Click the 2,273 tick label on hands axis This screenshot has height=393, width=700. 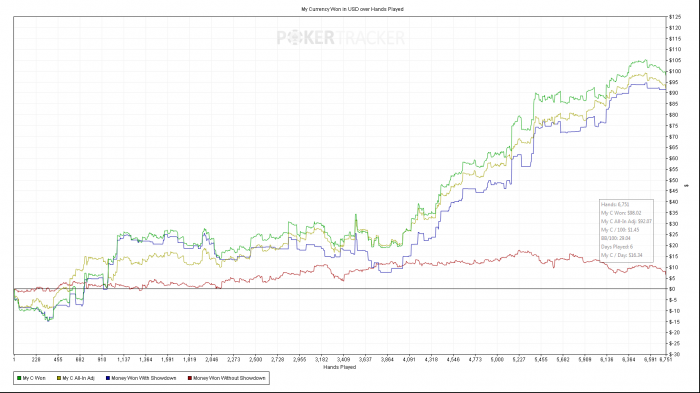click(x=233, y=360)
